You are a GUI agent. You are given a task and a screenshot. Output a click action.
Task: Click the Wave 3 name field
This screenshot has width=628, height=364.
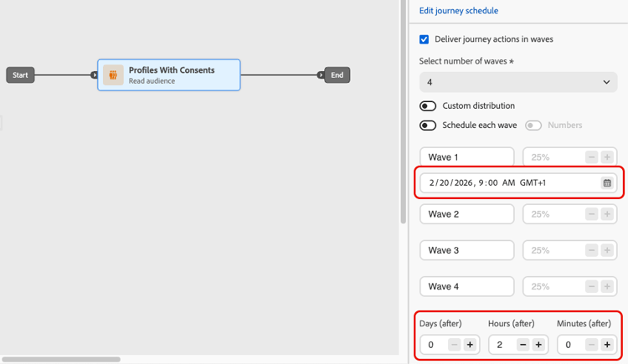tap(466, 250)
